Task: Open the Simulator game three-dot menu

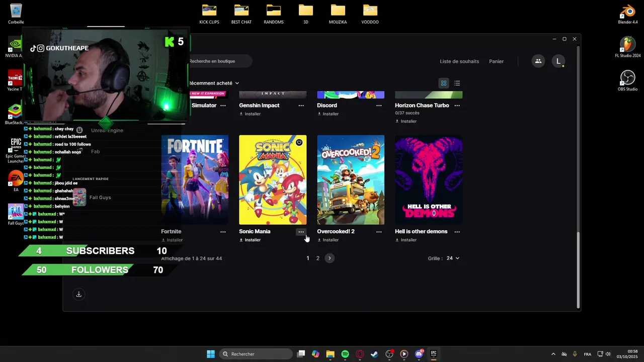Action: pyautogui.click(x=223, y=106)
